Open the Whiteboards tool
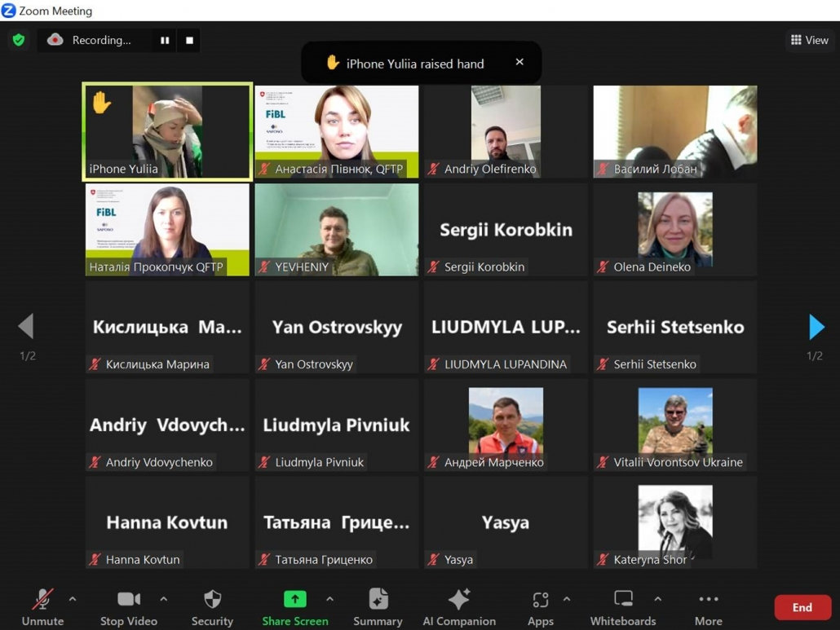Image resolution: width=840 pixels, height=630 pixels. click(x=623, y=607)
